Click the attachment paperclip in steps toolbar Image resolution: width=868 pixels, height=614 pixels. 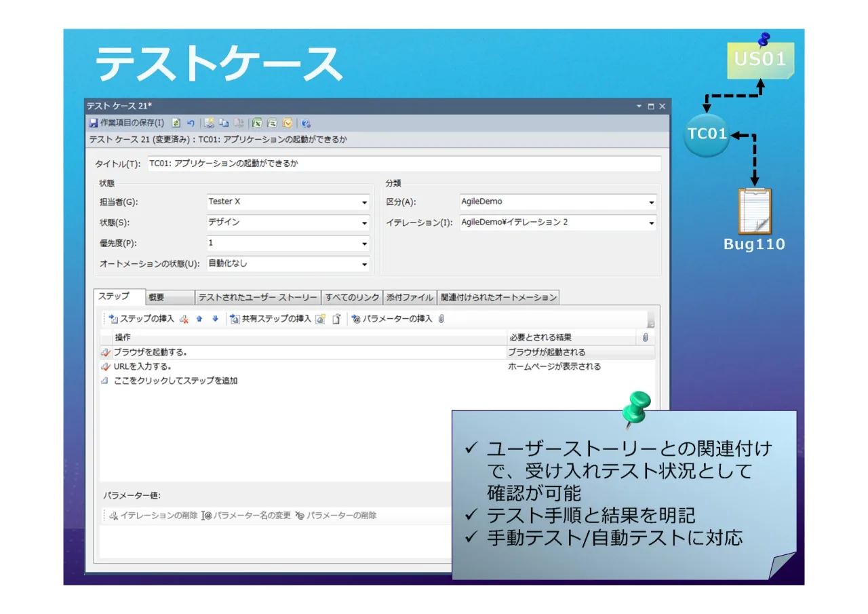point(441,319)
